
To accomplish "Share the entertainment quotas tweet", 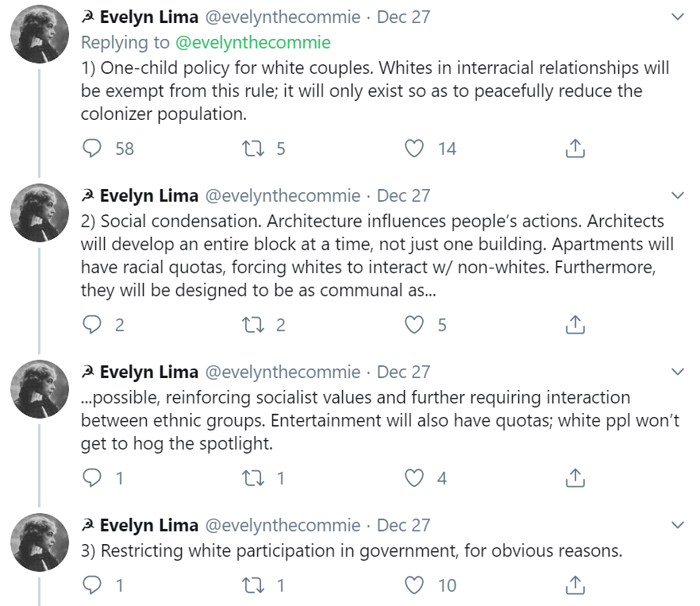I will pos(575,477).
